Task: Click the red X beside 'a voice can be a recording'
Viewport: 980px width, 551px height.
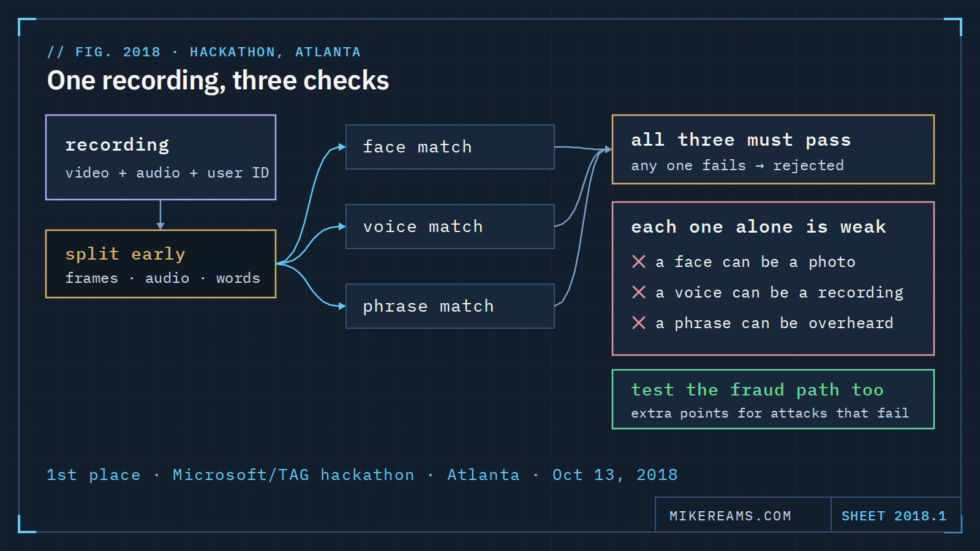Action: (638, 293)
